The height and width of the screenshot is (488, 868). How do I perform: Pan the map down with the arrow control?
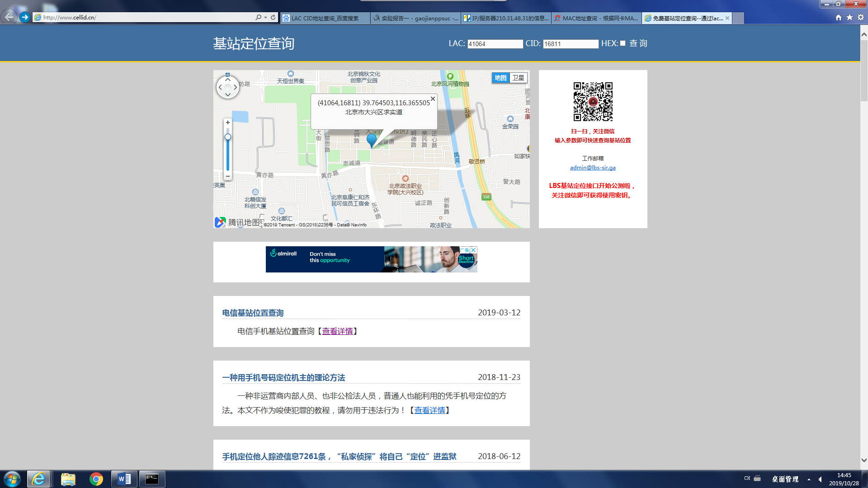(x=228, y=95)
